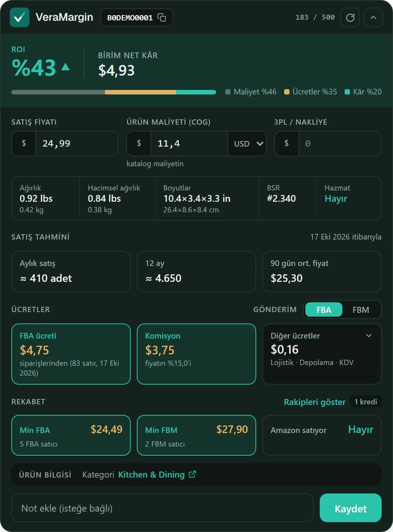
Task: Open the USD currency dropdown
Action: [x=247, y=144]
